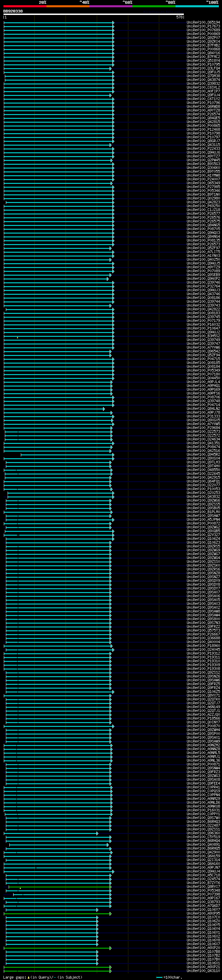Screen dimensions: 222x980
Task: Open hit UniRef100_Q945R2
Action: [203, 455]
